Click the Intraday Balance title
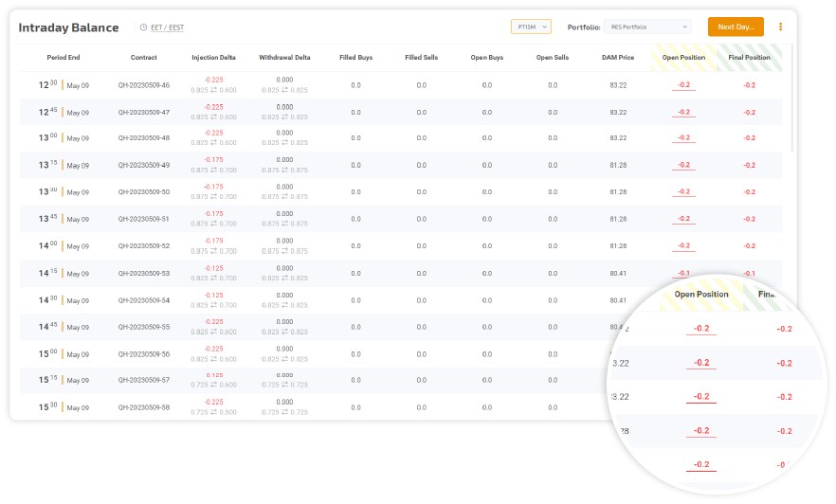This screenshot has height=504, width=836. point(69,27)
